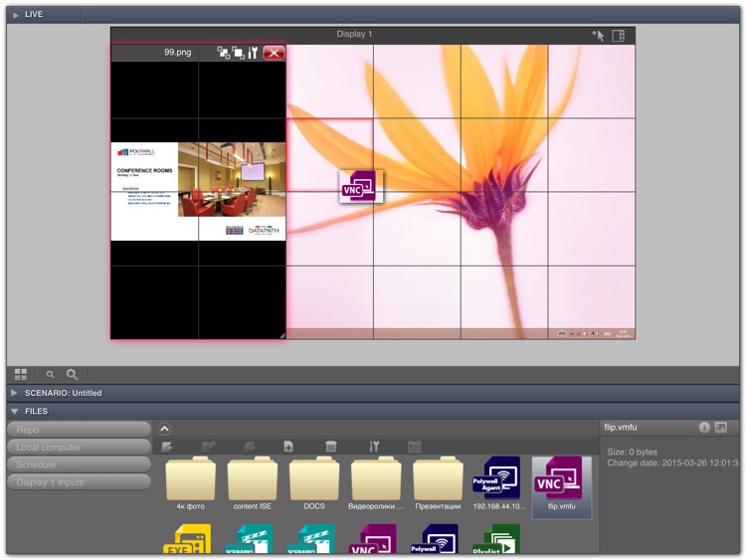Click the small magnifier zoom-out icon
The width and height of the screenshot is (746, 560).
pos(50,375)
